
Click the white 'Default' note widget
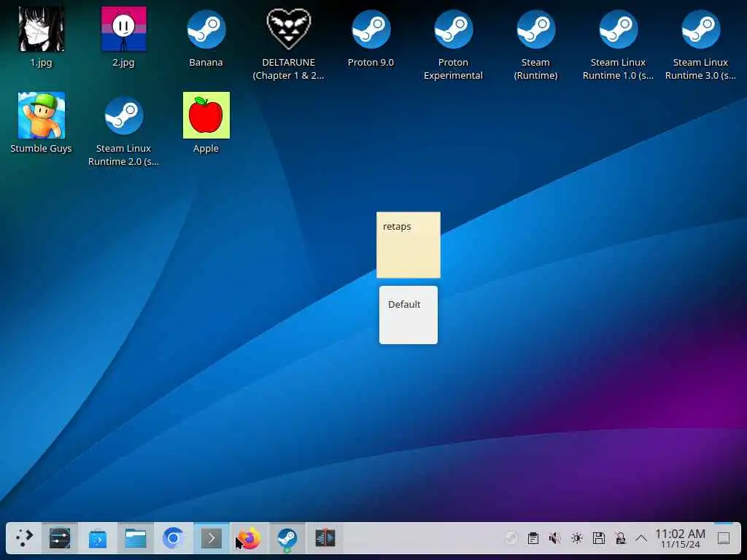409,315
